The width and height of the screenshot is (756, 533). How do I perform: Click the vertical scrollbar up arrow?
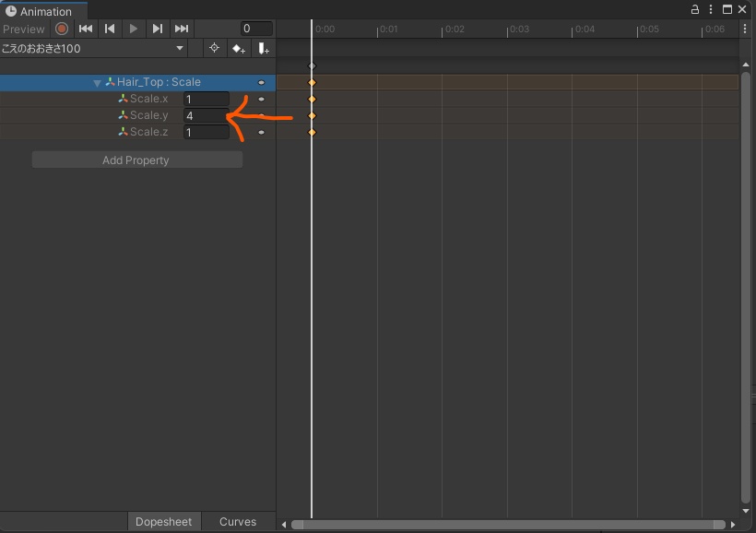coord(746,65)
